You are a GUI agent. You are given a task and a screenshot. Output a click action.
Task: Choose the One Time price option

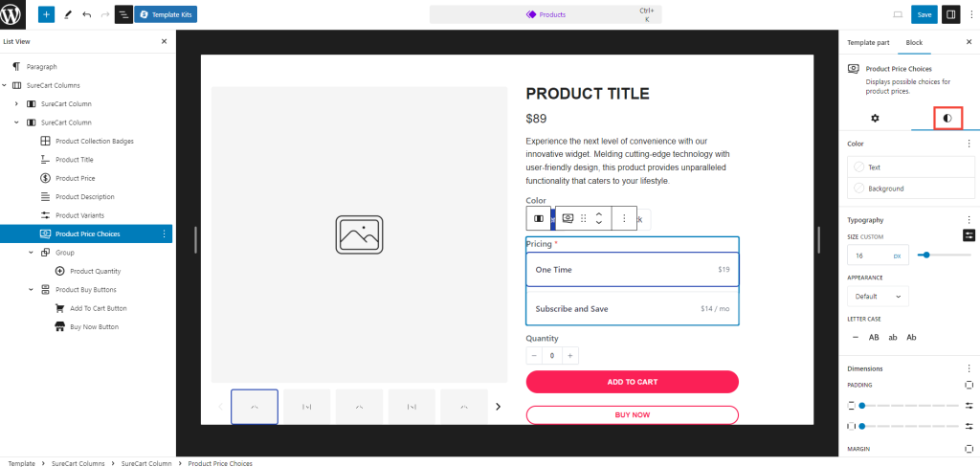click(633, 270)
